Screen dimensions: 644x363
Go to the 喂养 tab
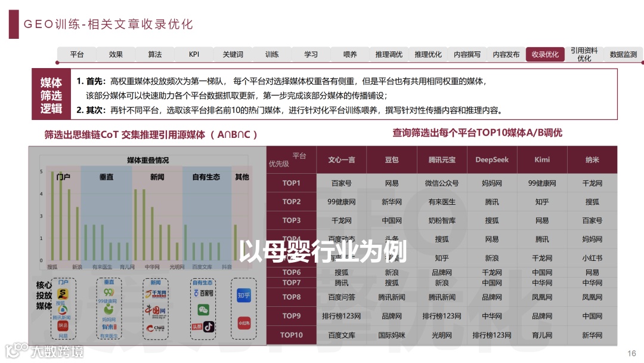click(x=350, y=54)
